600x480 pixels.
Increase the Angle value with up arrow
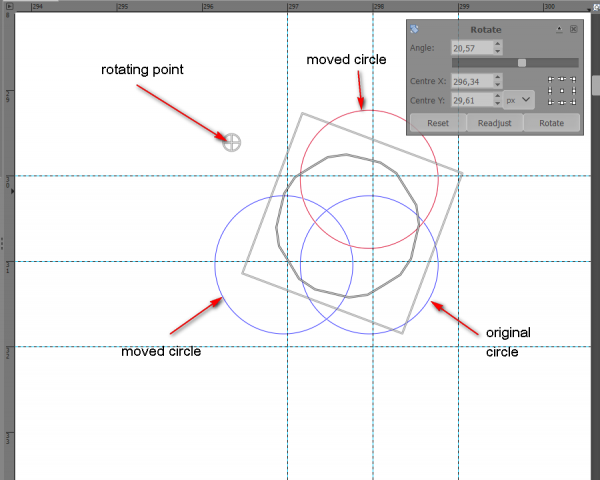pos(497,44)
